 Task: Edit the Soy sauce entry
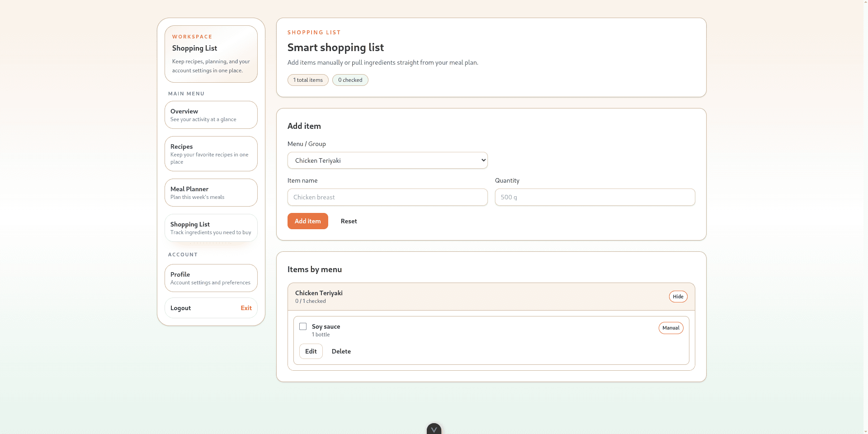[311, 351]
